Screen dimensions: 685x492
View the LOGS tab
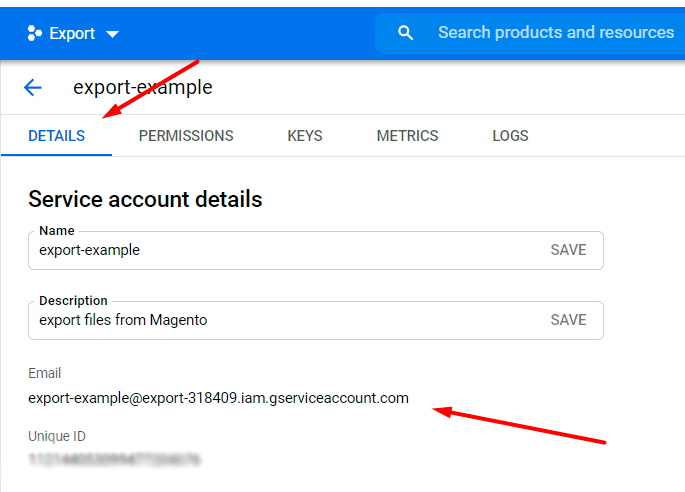click(510, 136)
